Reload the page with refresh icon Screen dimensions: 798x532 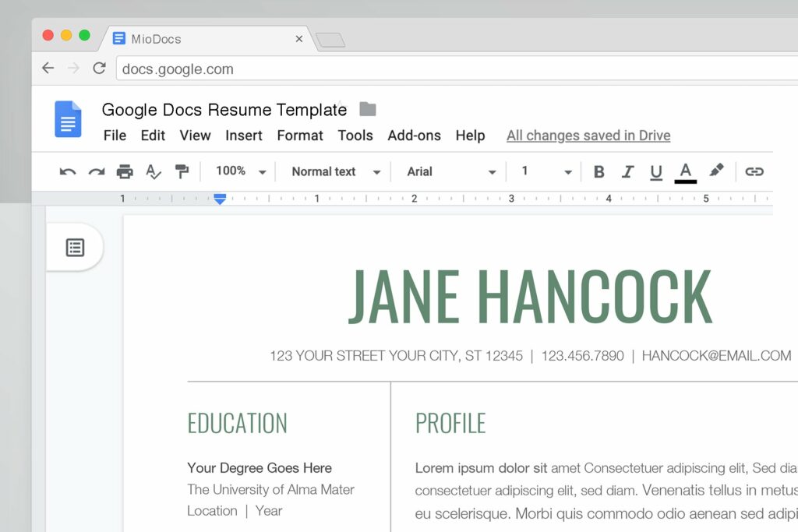pyautogui.click(x=99, y=68)
